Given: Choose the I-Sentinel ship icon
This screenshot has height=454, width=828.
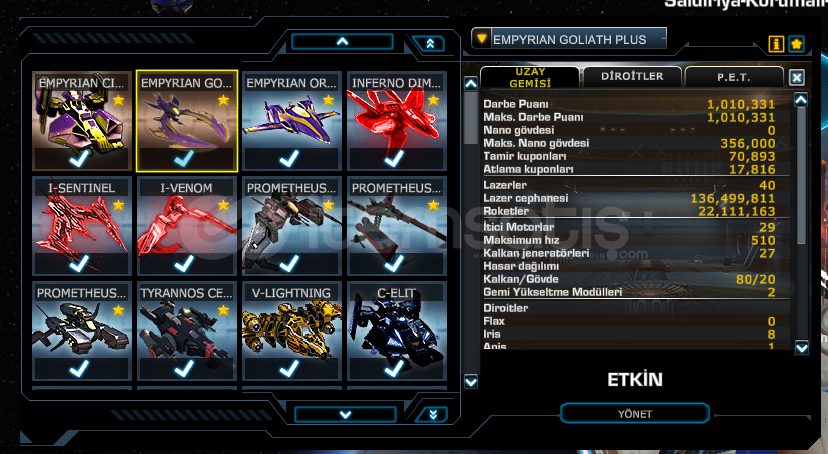Looking at the screenshot, I should click(x=82, y=226).
